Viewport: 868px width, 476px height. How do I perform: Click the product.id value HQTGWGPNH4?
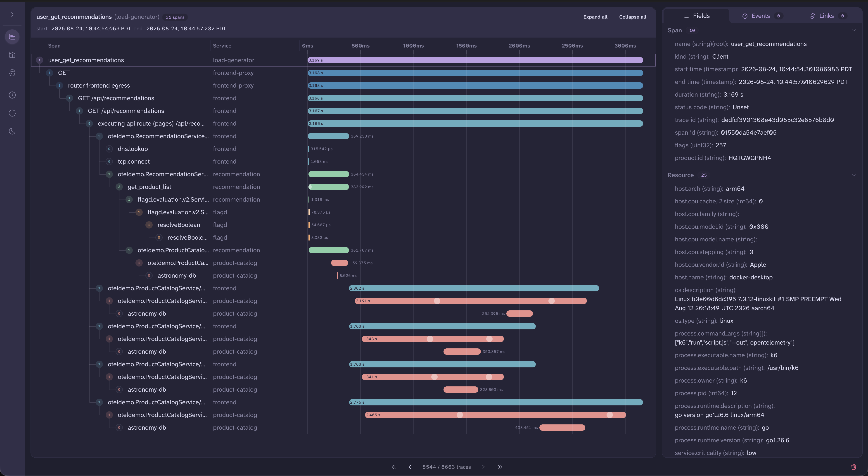coord(749,158)
